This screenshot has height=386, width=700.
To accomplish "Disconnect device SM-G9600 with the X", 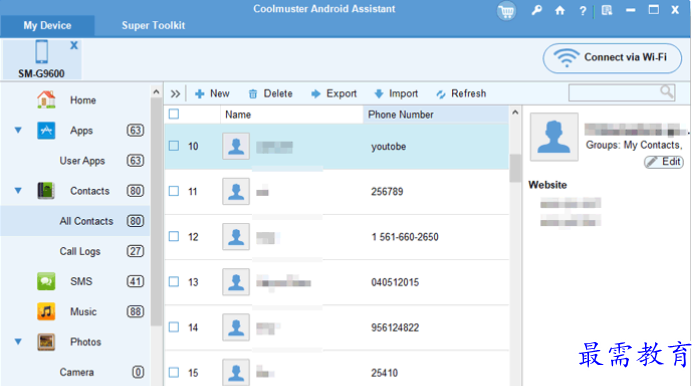I will click(74, 45).
